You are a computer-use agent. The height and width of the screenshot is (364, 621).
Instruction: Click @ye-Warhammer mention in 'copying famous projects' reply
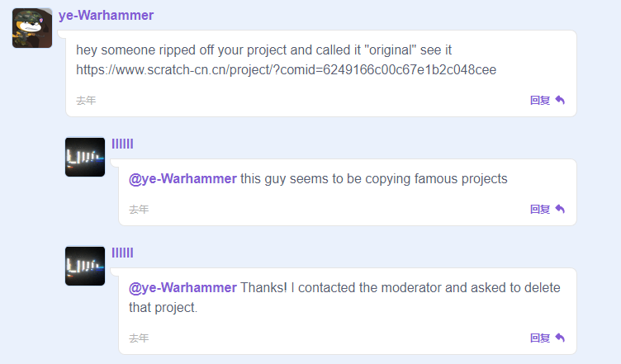[183, 178]
